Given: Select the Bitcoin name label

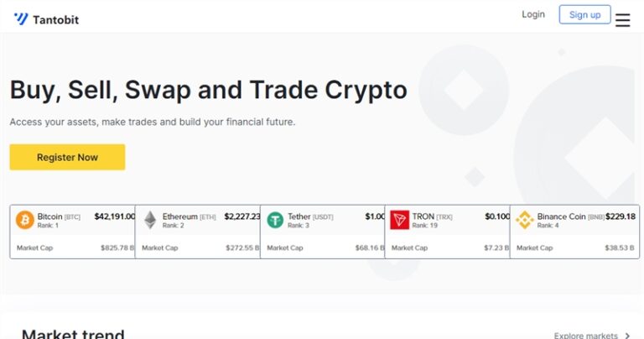Looking at the screenshot, I should (50, 216).
